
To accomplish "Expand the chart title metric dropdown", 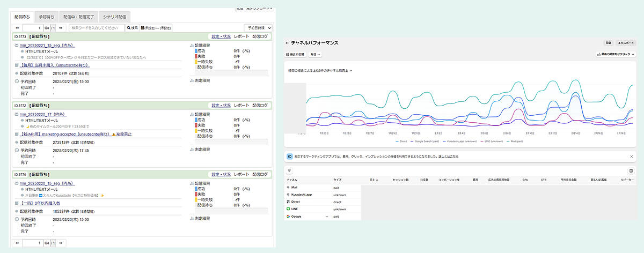I will click(320, 70).
